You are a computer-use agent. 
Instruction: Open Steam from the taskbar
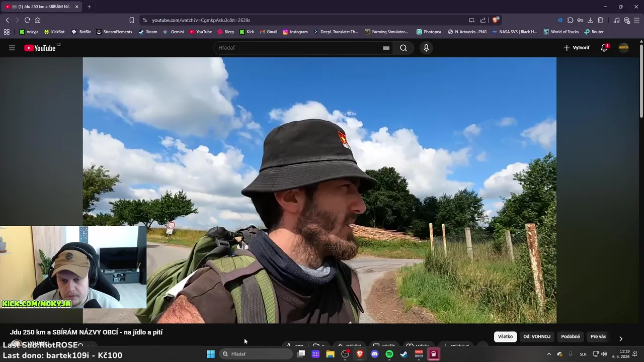pyautogui.click(x=404, y=354)
